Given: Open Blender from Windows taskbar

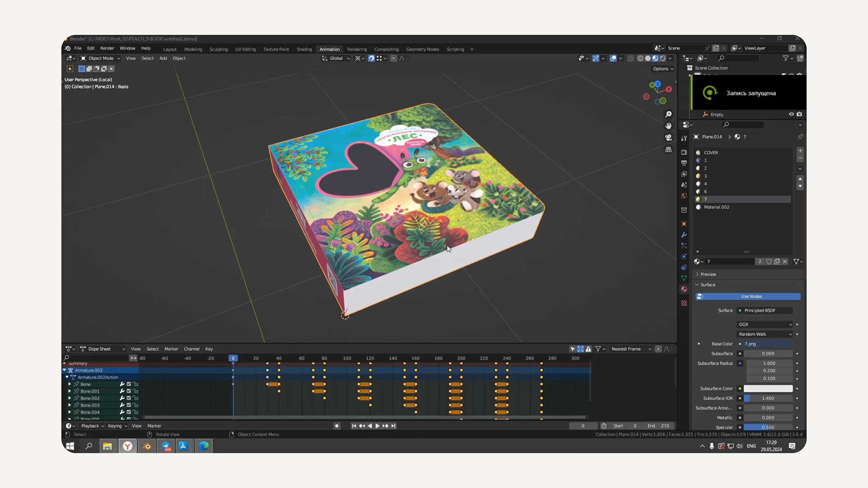Looking at the screenshot, I should pyautogui.click(x=147, y=446).
